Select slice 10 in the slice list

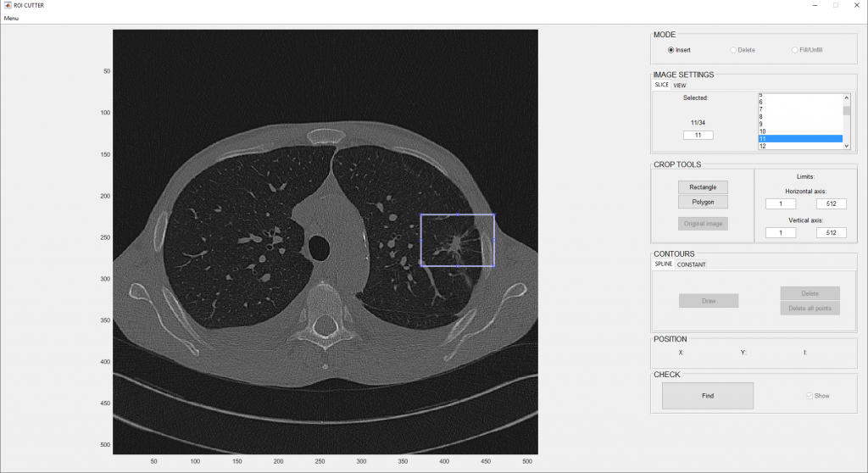tap(800, 131)
